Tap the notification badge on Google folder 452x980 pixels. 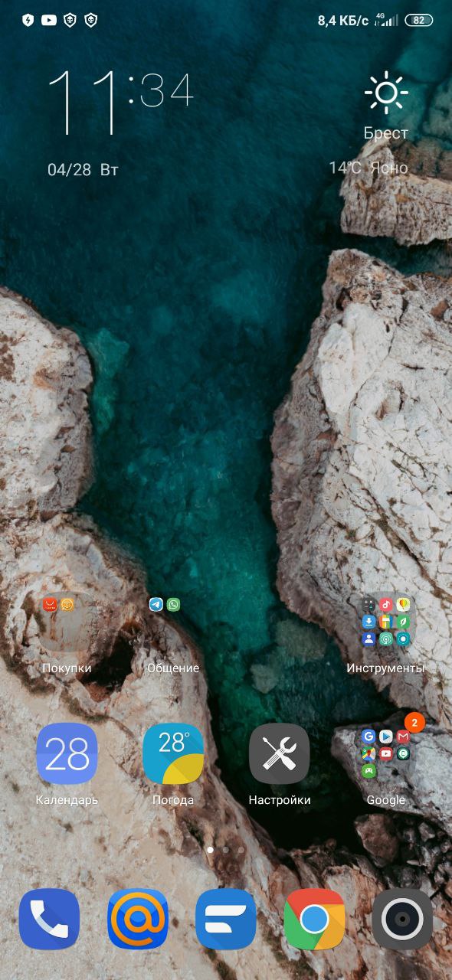pyautogui.click(x=414, y=722)
